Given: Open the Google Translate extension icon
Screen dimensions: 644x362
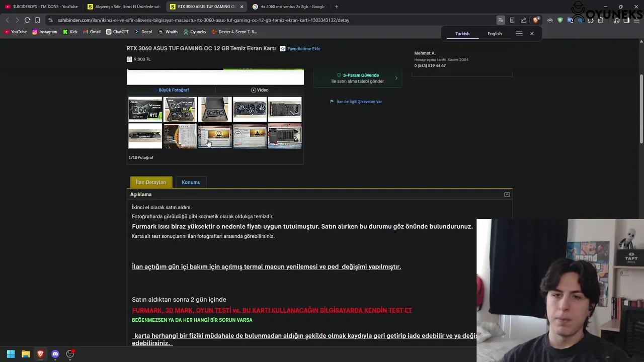Looking at the screenshot, I should pyautogui.click(x=570, y=20).
